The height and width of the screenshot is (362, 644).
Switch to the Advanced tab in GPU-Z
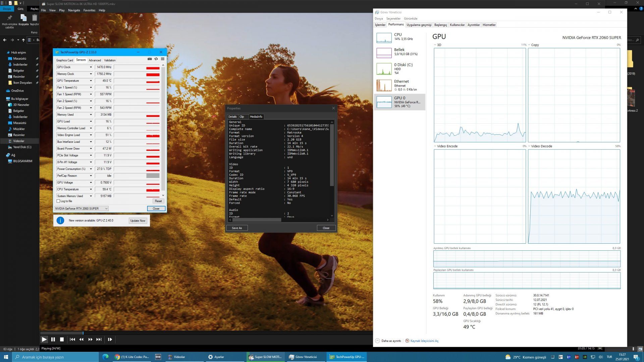click(x=95, y=60)
